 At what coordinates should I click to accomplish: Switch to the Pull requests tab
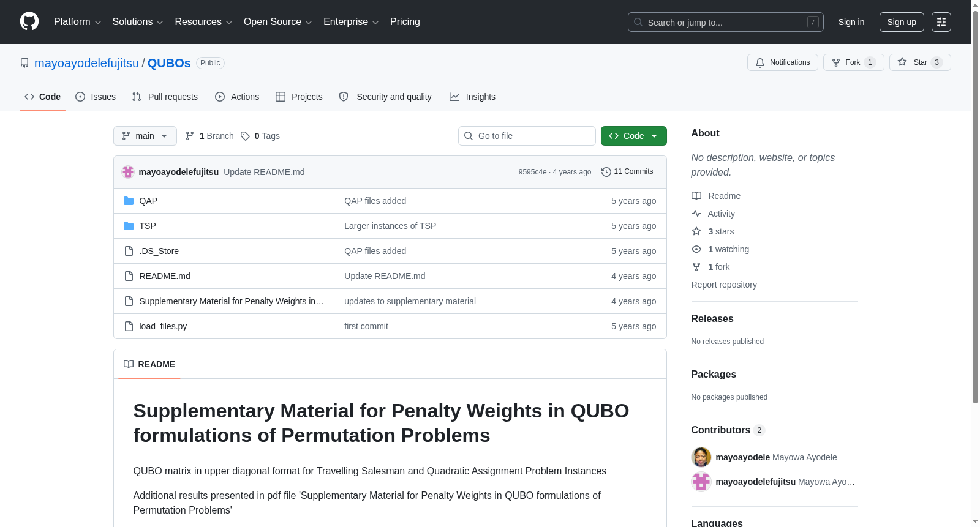[165, 97]
